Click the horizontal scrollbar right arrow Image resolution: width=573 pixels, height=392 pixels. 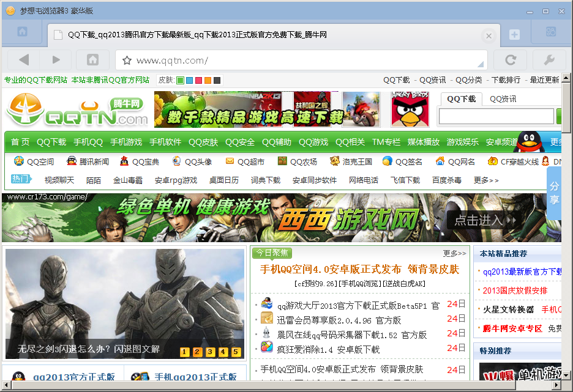[x=556, y=385]
